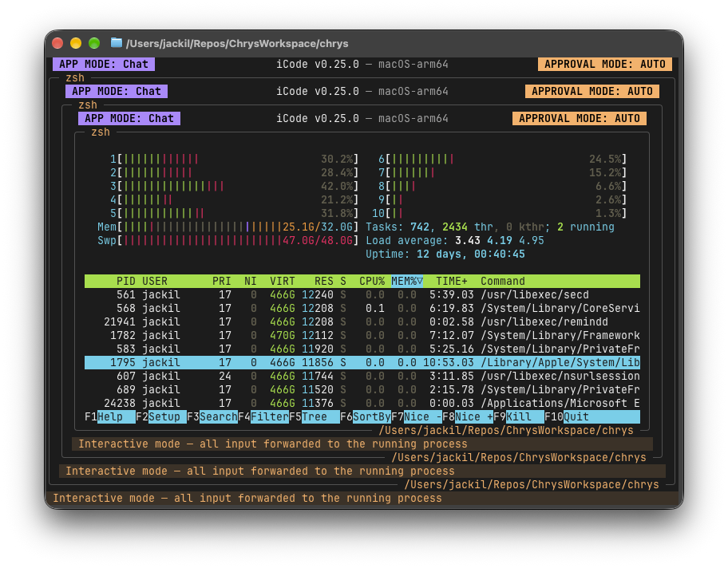Open the F6 SortBy menu

(x=366, y=416)
